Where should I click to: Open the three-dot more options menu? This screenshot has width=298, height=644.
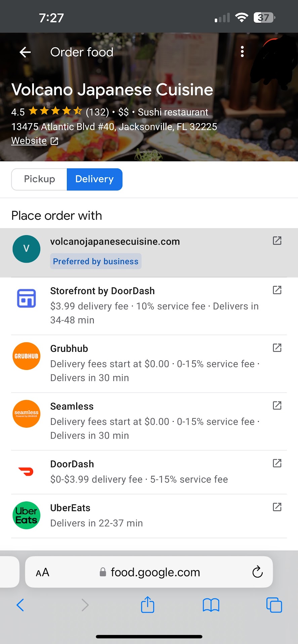point(242,52)
